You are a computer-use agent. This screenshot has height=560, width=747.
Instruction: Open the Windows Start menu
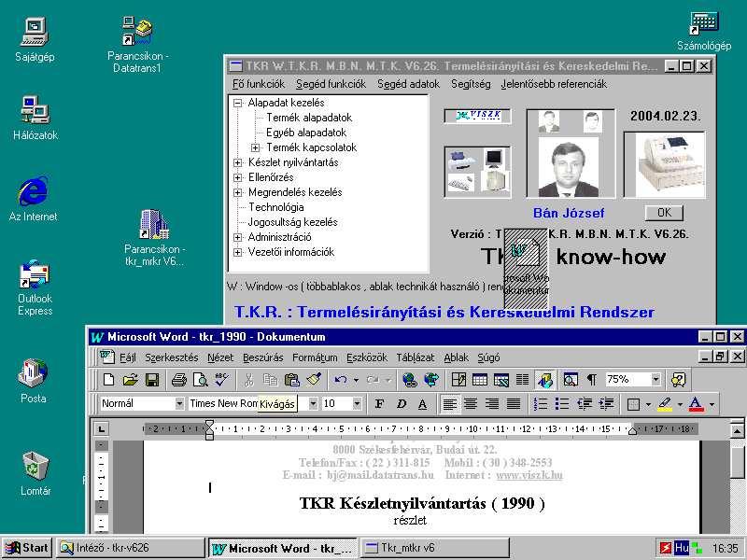click(27, 548)
